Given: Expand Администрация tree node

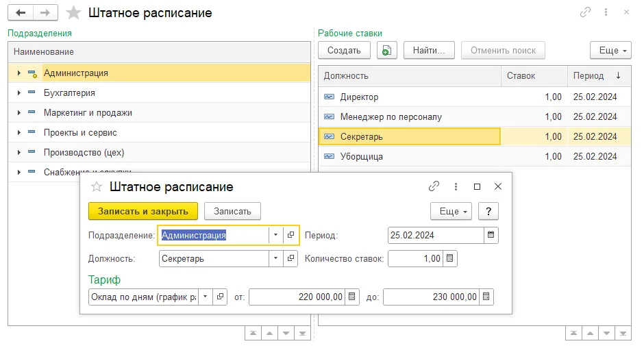Looking at the screenshot, I should pyautogui.click(x=19, y=73).
